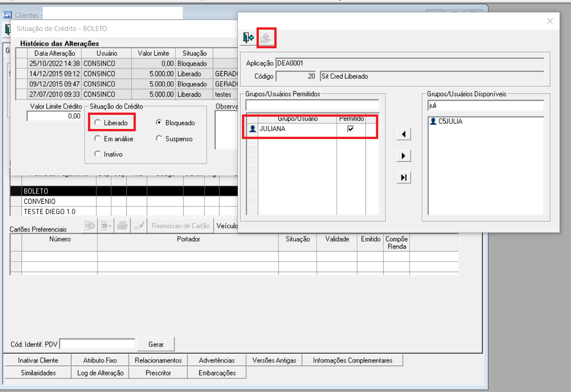Open the Veículo tab
571x392 pixels.
click(226, 226)
